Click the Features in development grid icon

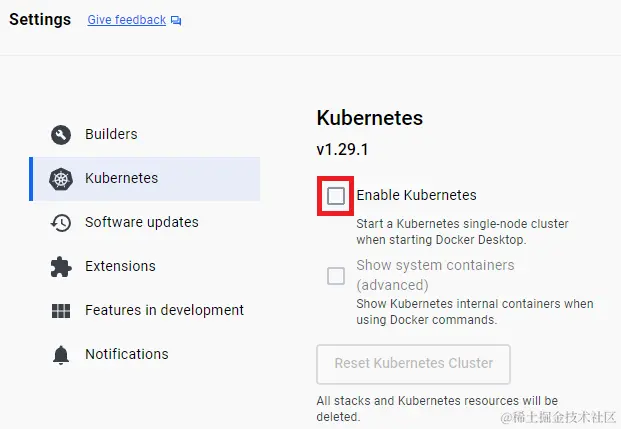point(61,311)
